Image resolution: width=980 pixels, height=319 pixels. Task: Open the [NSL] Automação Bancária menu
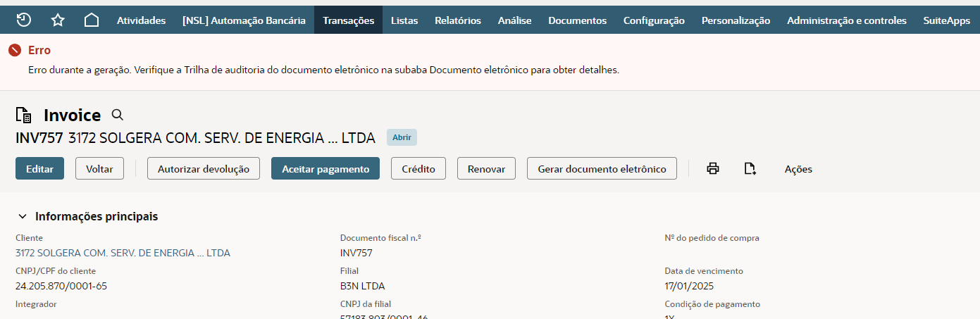pos(244,20)
